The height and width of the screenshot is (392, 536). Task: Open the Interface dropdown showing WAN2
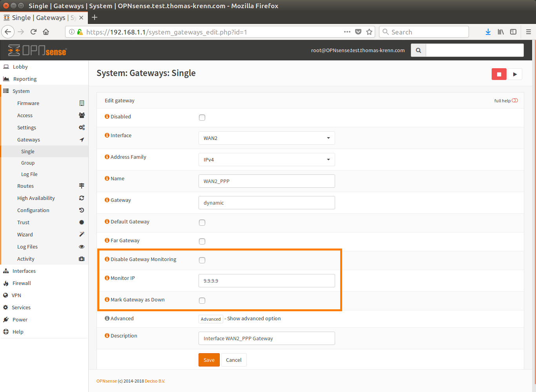point(266,138)
